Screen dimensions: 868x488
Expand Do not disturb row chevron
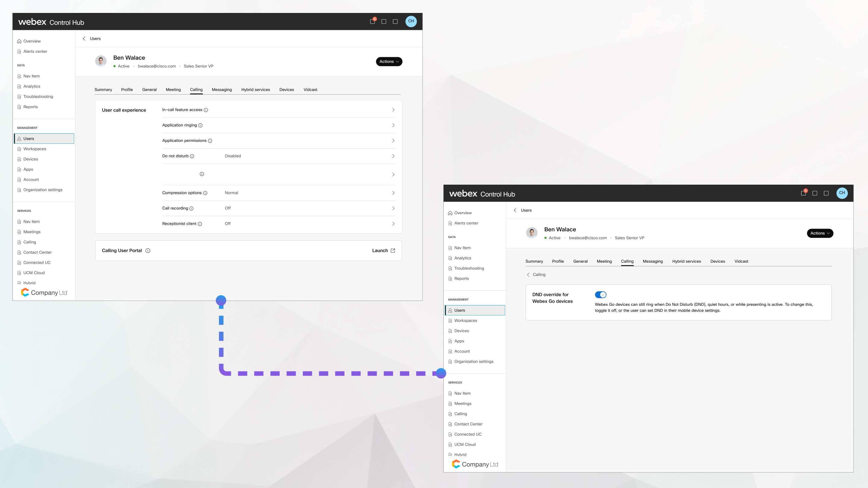click(393, 156)
